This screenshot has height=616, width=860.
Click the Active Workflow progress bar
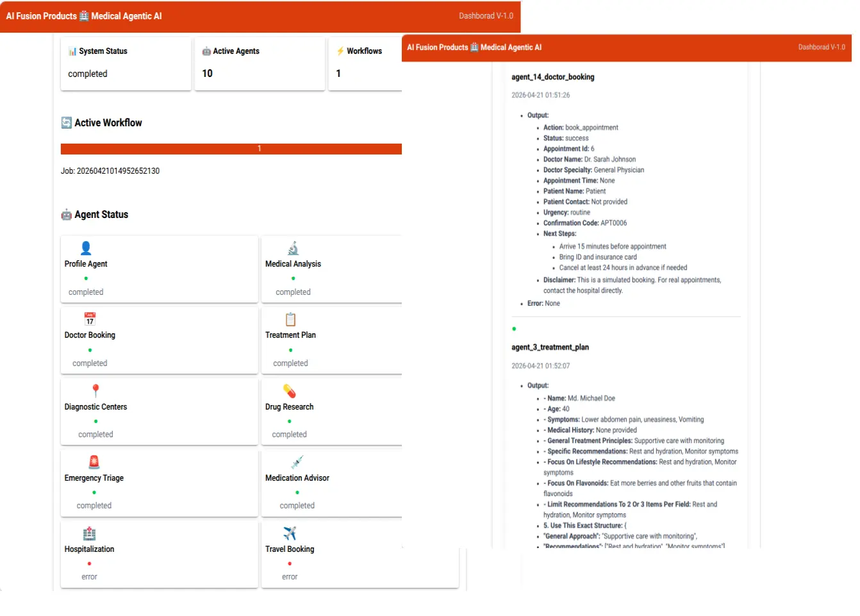[231, 149]
